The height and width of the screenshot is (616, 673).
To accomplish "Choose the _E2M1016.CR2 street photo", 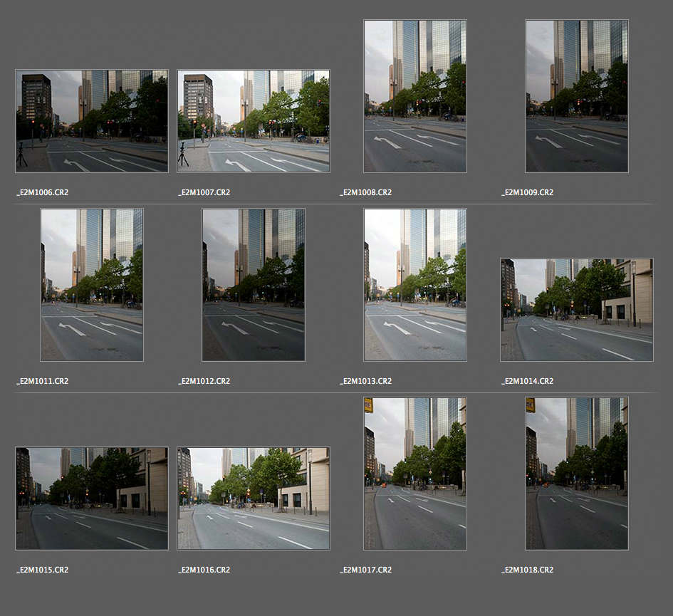I will pos(253,498).
